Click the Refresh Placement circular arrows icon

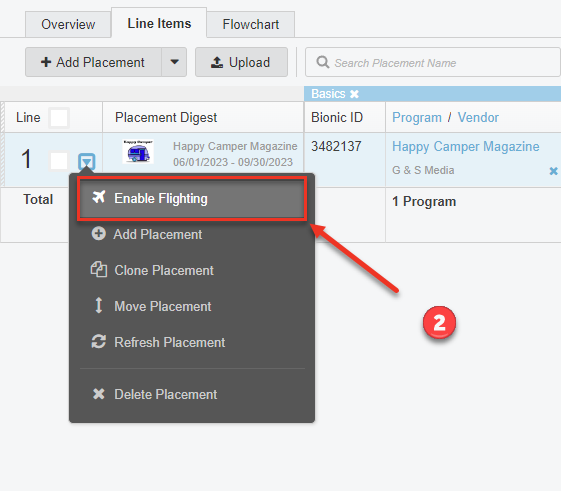click(x=99, y=341)
